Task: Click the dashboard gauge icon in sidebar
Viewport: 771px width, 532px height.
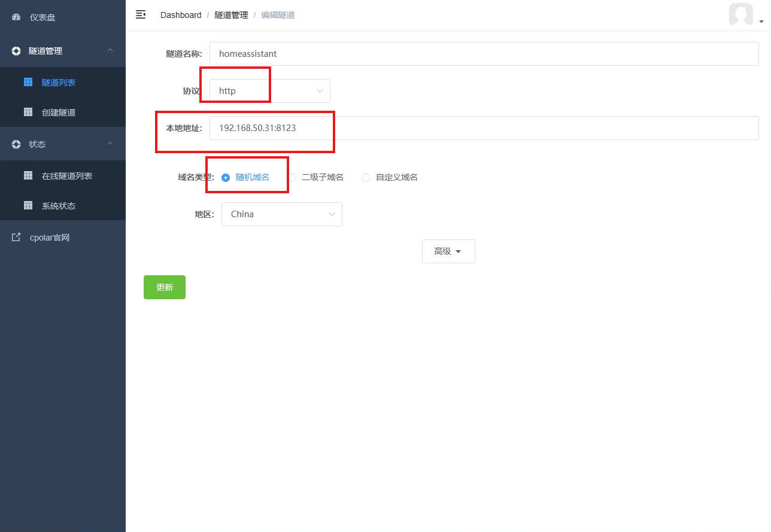Action: click(x=16, y=17)
